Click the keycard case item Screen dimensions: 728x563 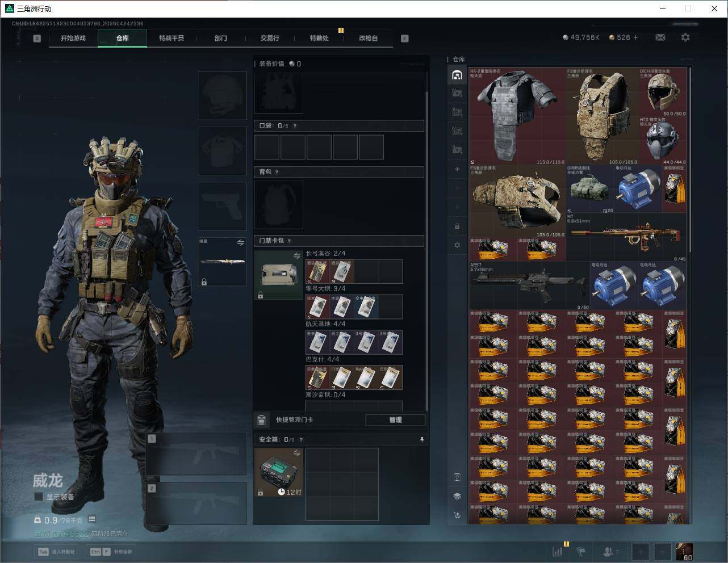pos(279,275)
